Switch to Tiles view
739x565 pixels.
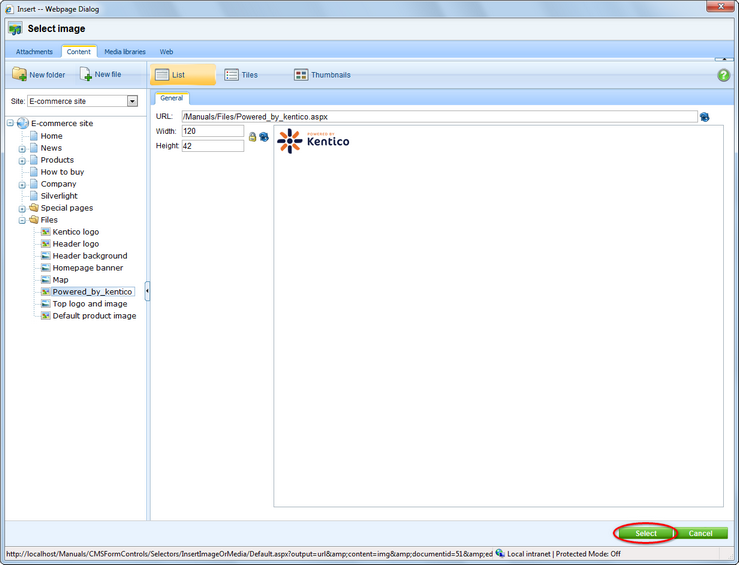click(241, 75)
